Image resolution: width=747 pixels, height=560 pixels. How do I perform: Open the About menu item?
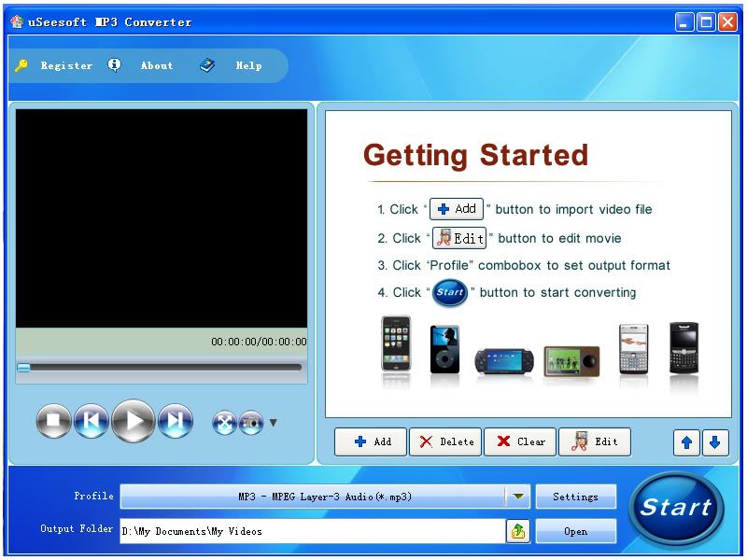point(157,65)
